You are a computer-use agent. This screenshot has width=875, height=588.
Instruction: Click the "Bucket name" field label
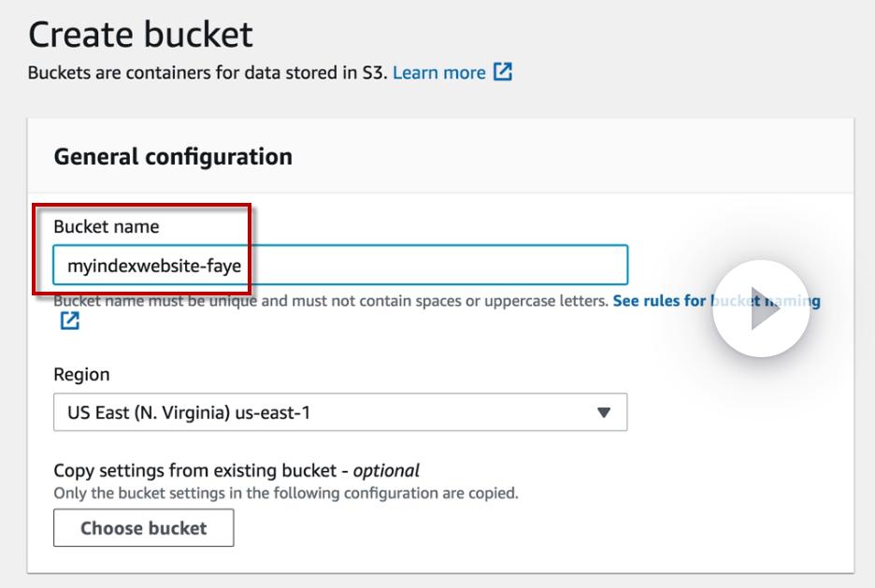[x=107, y=226]
